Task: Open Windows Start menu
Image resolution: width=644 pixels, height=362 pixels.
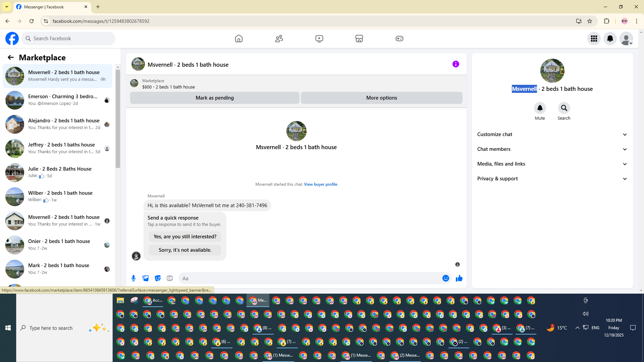Action: click(x=8, y=328)
